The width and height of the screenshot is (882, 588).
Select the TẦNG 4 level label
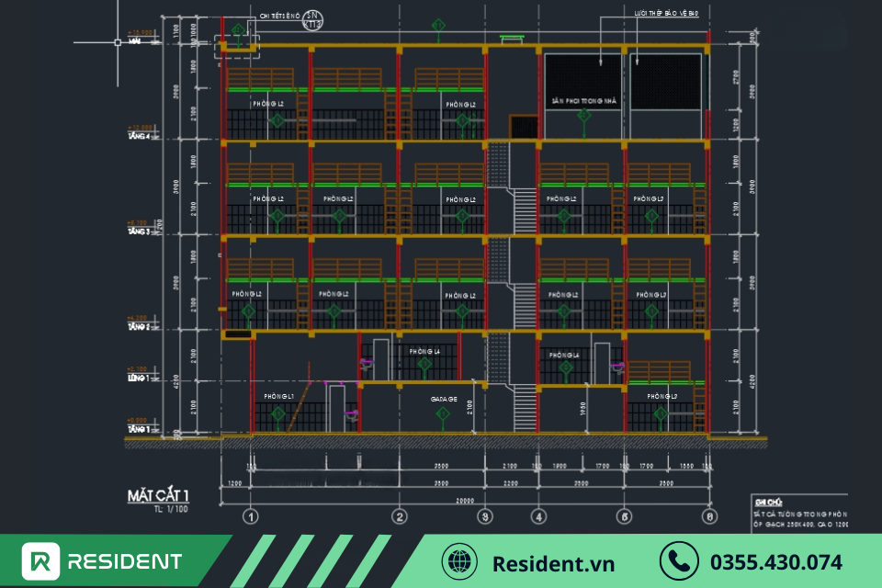pos(139,136)
